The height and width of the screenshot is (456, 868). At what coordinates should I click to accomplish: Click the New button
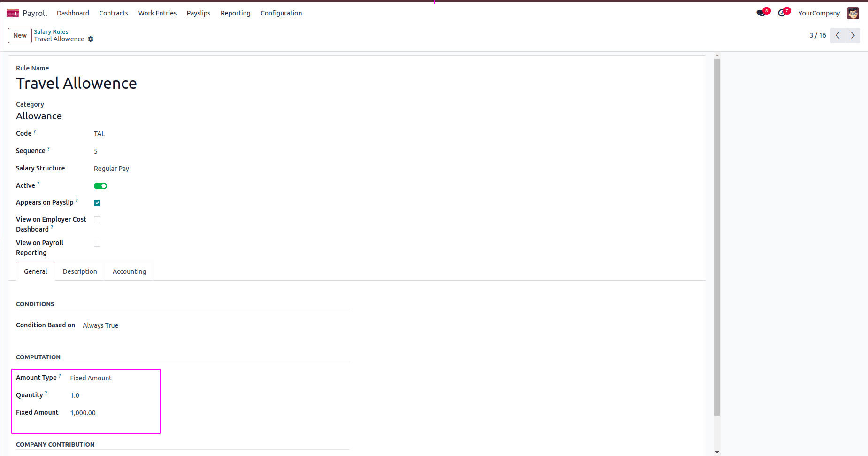20,35
